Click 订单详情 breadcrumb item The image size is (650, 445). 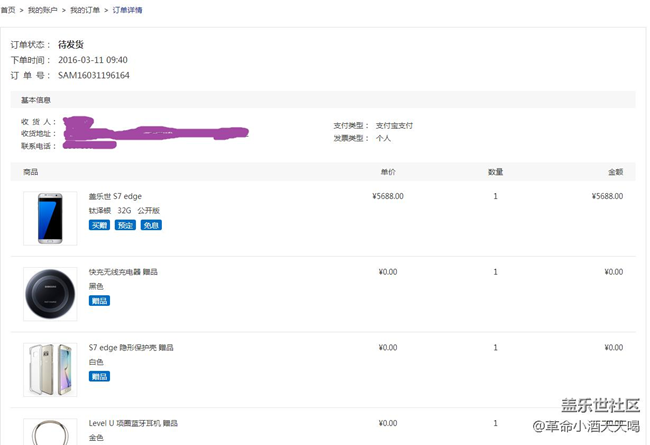[126, 10]
